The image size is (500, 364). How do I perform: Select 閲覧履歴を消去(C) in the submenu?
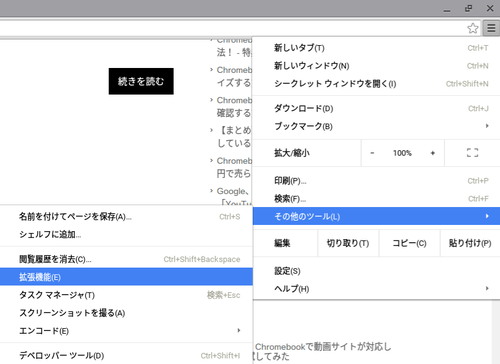point(126,259)
